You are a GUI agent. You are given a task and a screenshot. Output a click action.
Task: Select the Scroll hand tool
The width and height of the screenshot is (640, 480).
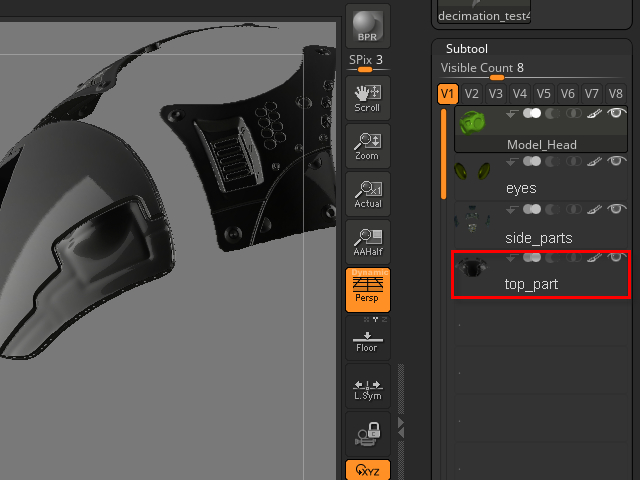pyautogui.click(x=367, y=97)
